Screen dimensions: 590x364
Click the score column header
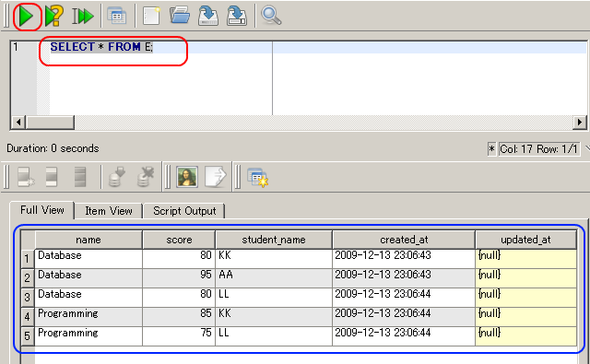(179, 240)
